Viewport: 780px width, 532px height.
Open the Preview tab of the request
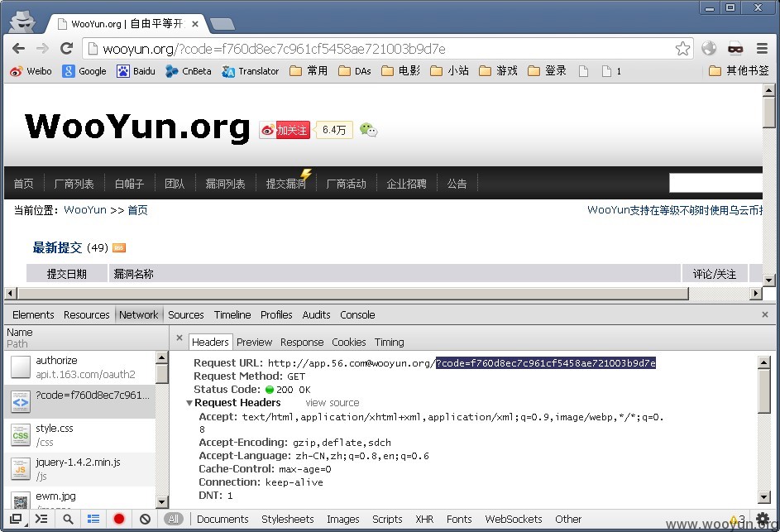point(254,343)
